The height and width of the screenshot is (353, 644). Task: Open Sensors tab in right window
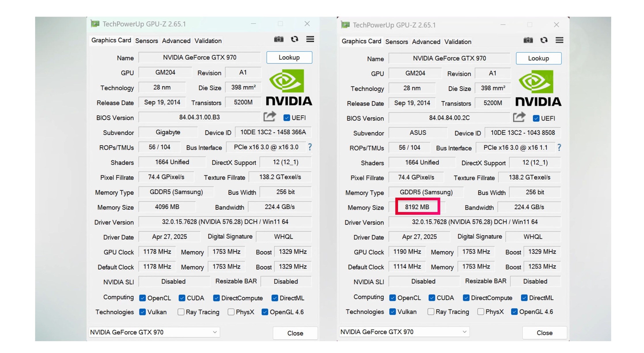397,42
